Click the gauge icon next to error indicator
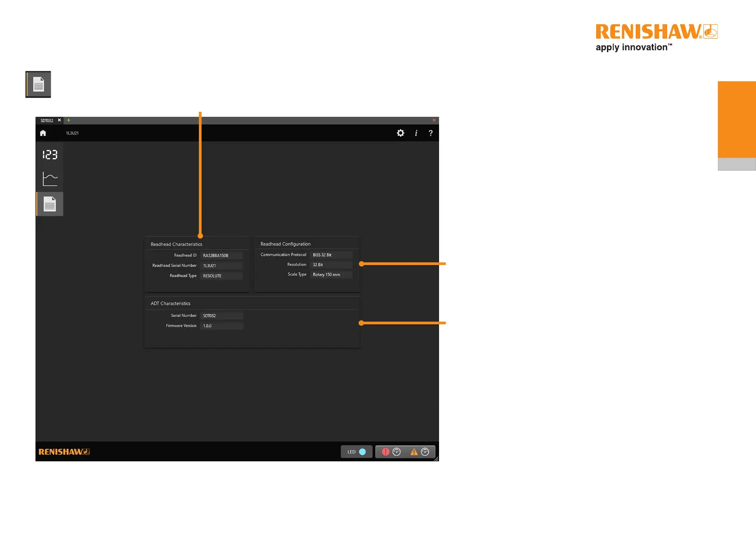The height and width of the screenshot is (535, 756). click(x=396, y=452)
